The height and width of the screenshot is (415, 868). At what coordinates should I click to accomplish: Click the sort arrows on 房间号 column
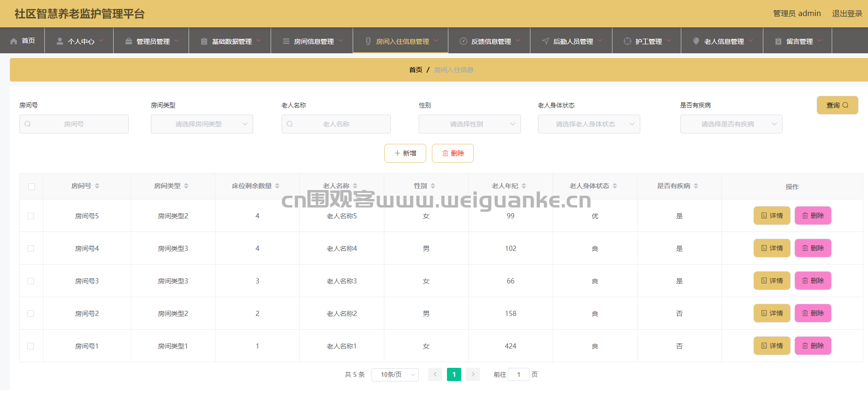tap(97, 186)
